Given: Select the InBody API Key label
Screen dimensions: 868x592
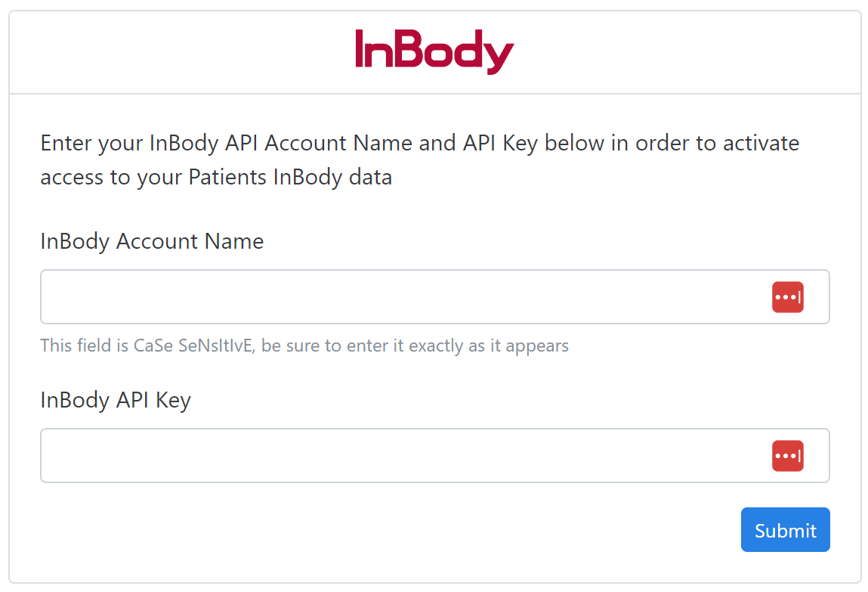Looking at the screenshot, I should (x=115, y=400).
